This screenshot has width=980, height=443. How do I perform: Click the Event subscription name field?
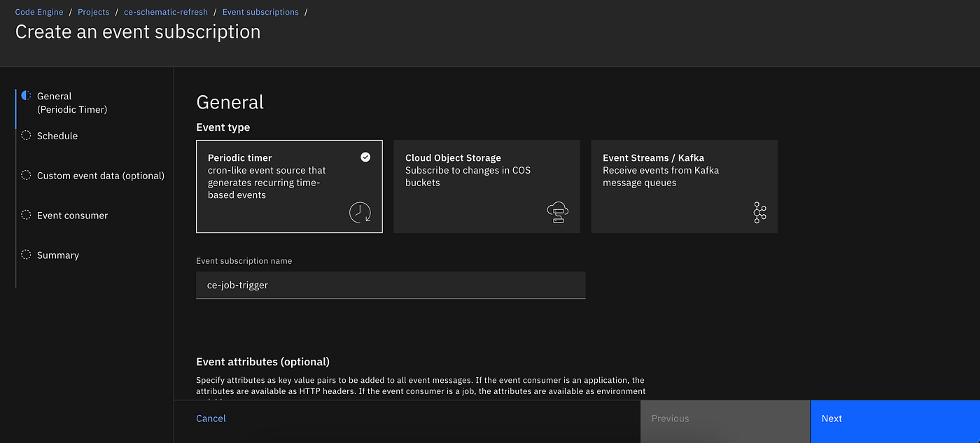click(391, 285)
